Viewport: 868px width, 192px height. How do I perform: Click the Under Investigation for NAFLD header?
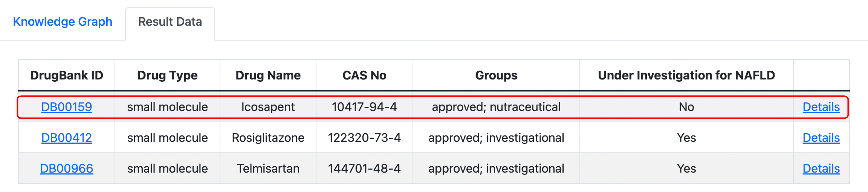coord(686,75)
